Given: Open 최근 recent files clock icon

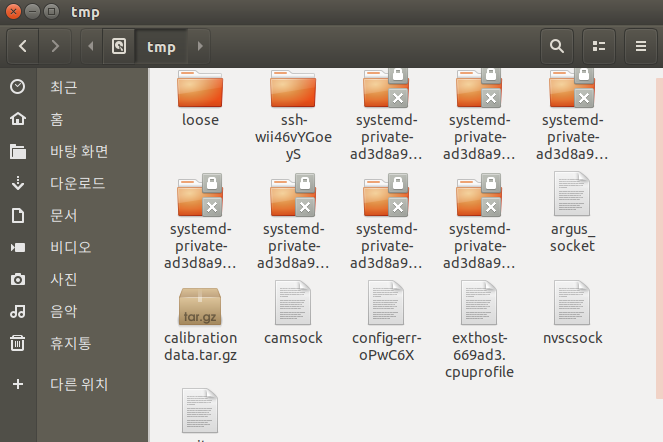Looking at the screenshot, I should [18, 87].
